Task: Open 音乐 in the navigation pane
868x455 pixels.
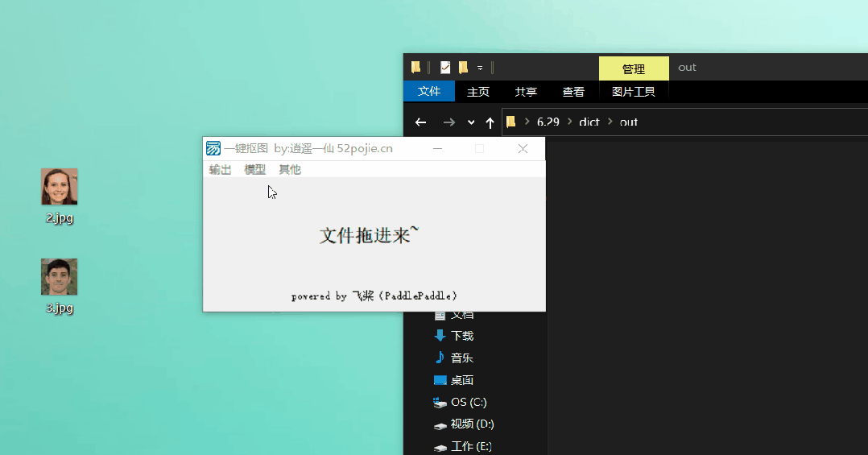Action: [x=461, y=358]
